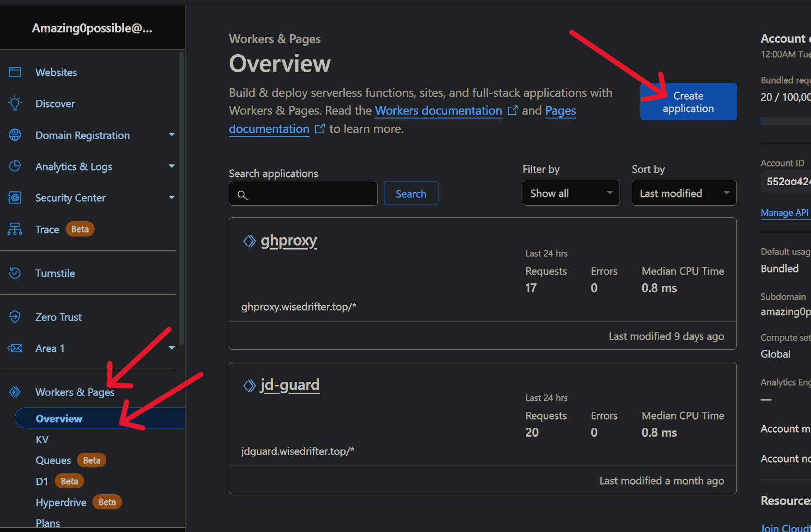This screenshot has height=532, width=811.
Task: Click the Account ID value field
Action: pos(786,181)
